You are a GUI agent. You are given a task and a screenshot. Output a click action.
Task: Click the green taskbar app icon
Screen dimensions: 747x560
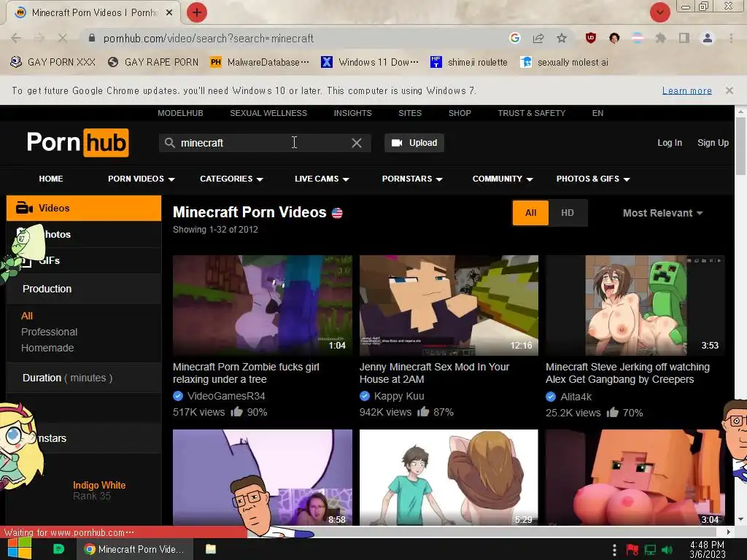[58, 549]
